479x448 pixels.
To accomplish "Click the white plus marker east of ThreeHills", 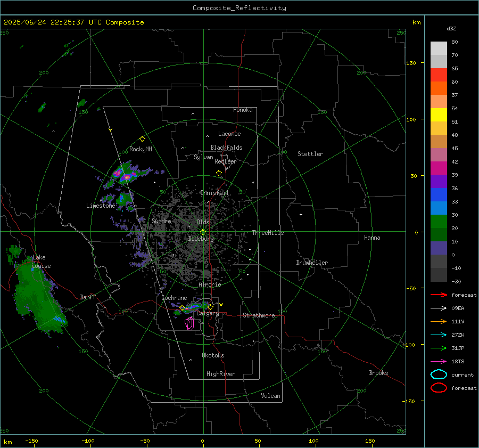I will pyautogui.click(x=301, y=214).
